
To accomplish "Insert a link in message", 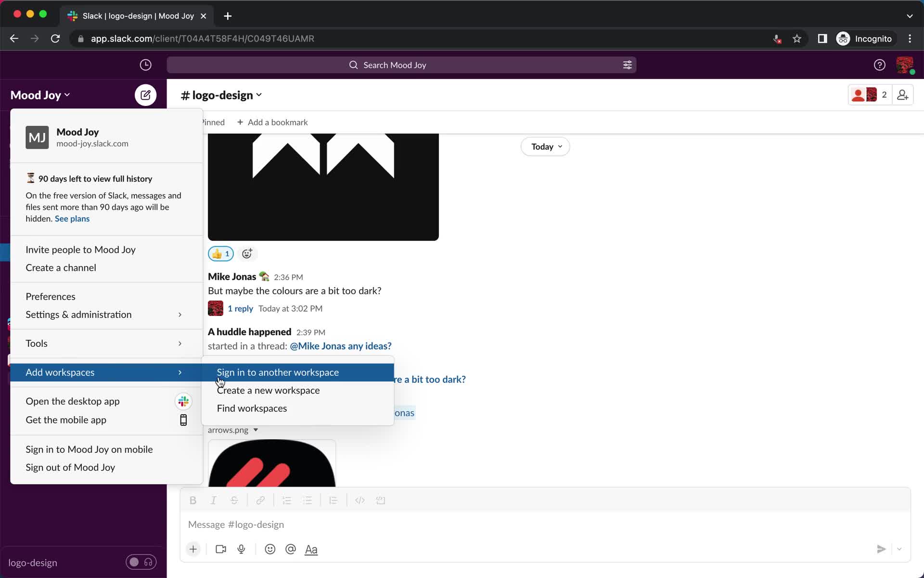I will pos(260,500).
